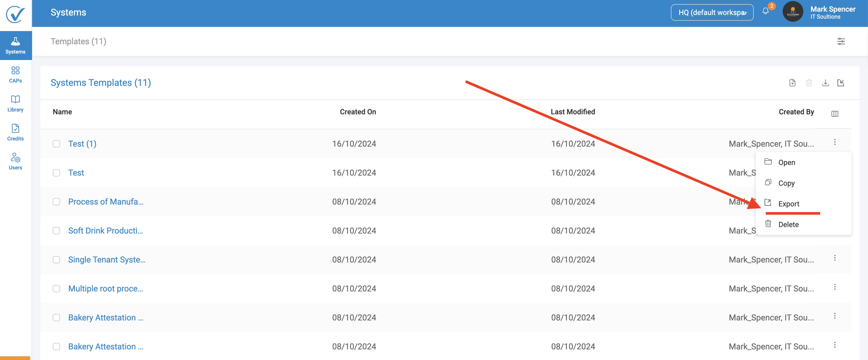Sort by the Created By column header
This screenshot has height=360, width=868.
[x=796, y=112]
